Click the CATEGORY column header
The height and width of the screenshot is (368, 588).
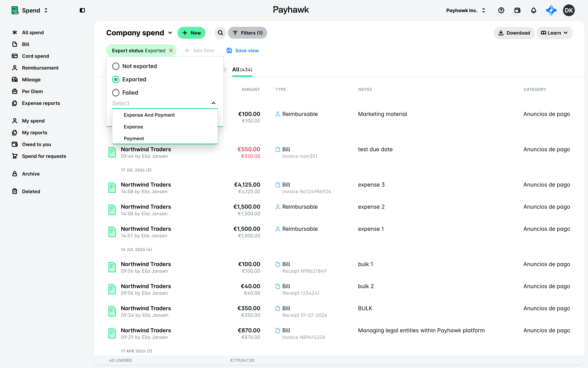coord(535,90)
